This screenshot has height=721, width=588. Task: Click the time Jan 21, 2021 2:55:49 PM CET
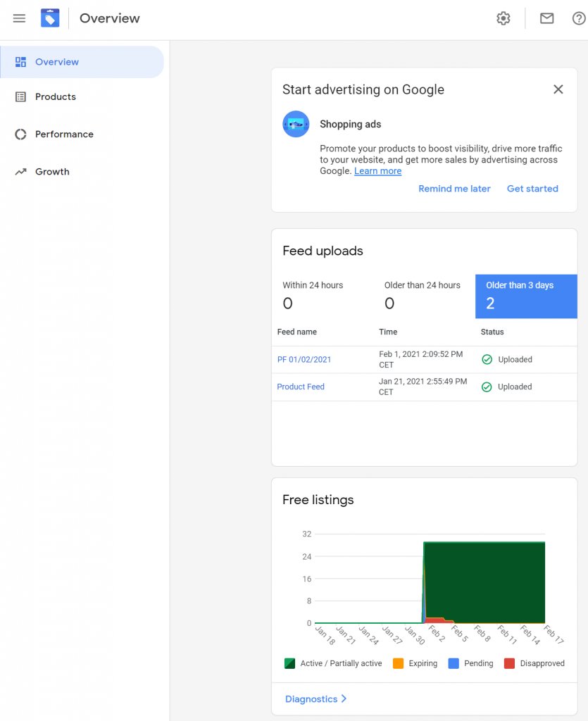423,387
